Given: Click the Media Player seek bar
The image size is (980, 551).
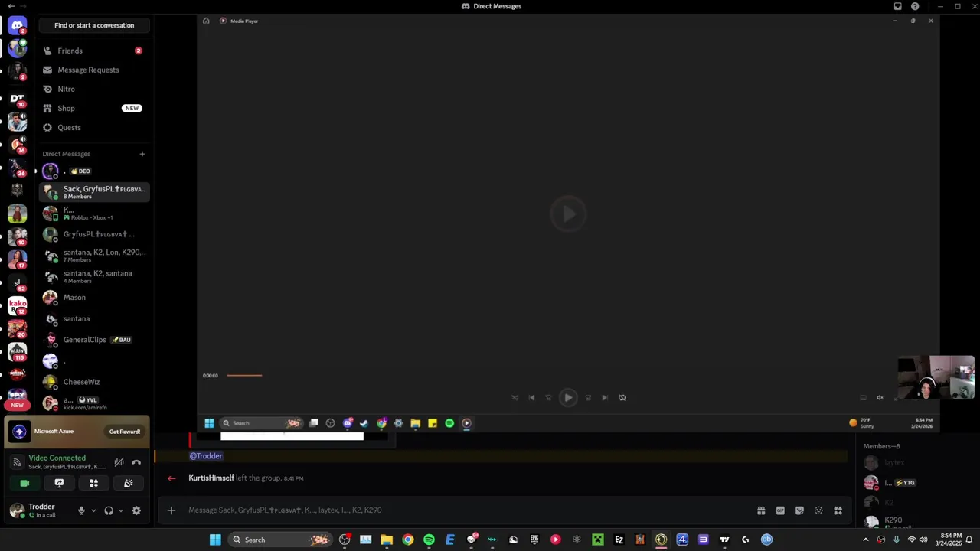Looking at the screenshot, I should point(244,375).
